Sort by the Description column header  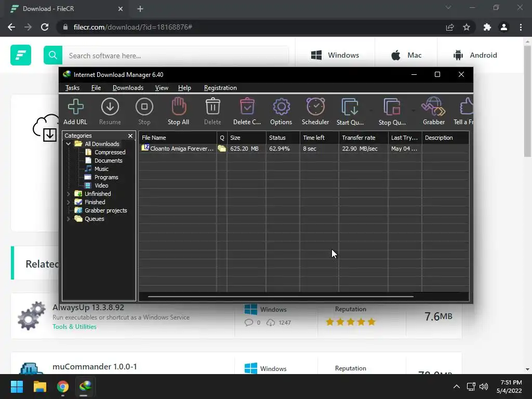click(445, 138)
